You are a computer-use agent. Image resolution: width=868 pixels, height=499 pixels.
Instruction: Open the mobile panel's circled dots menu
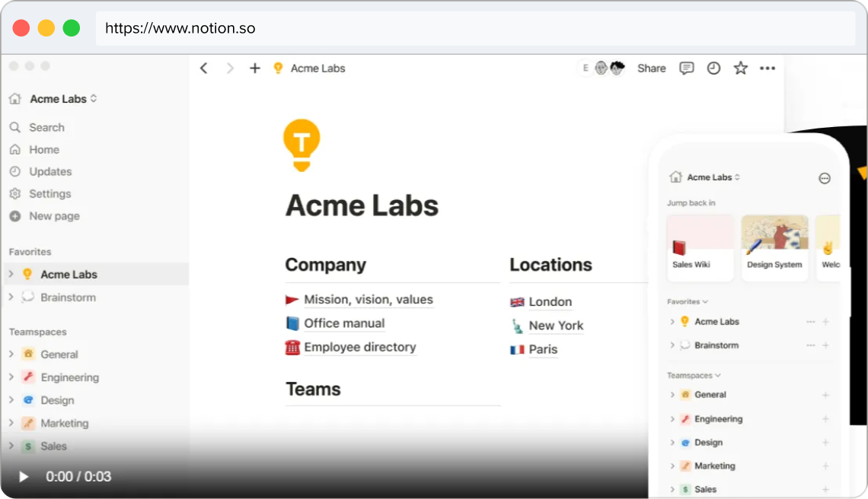[x=825, y=178]
